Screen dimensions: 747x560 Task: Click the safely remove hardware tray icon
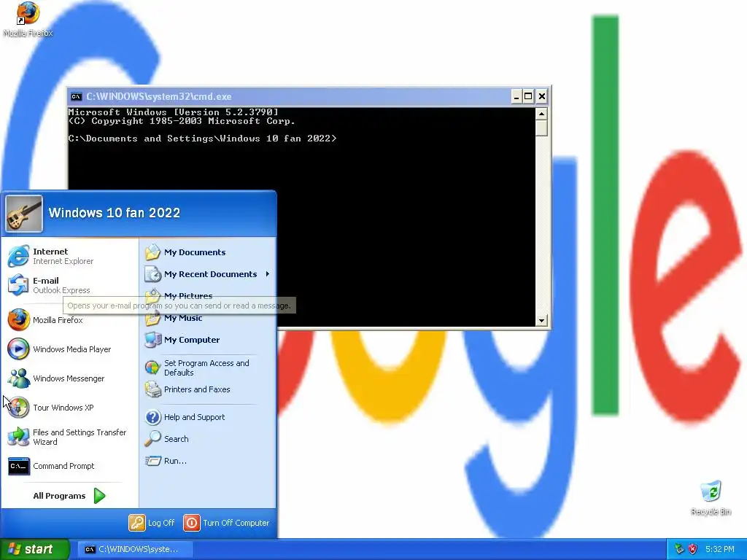click(x=680, y=549)
